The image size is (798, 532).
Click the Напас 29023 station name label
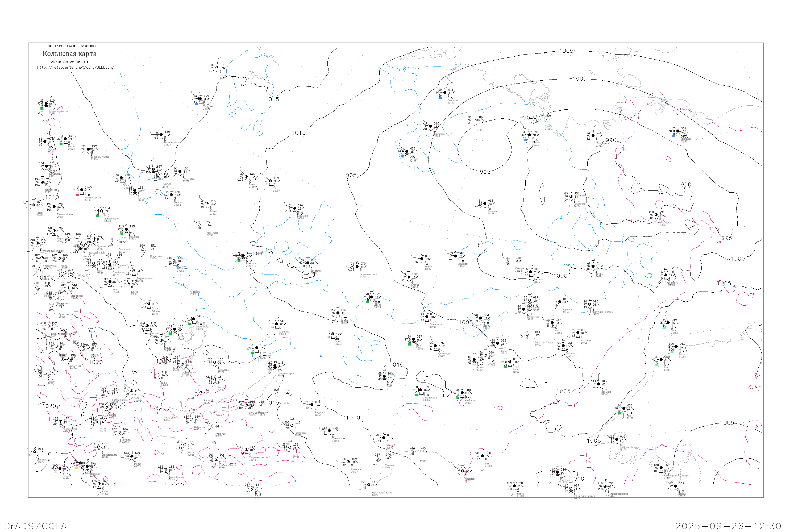[x=71, y=148]
